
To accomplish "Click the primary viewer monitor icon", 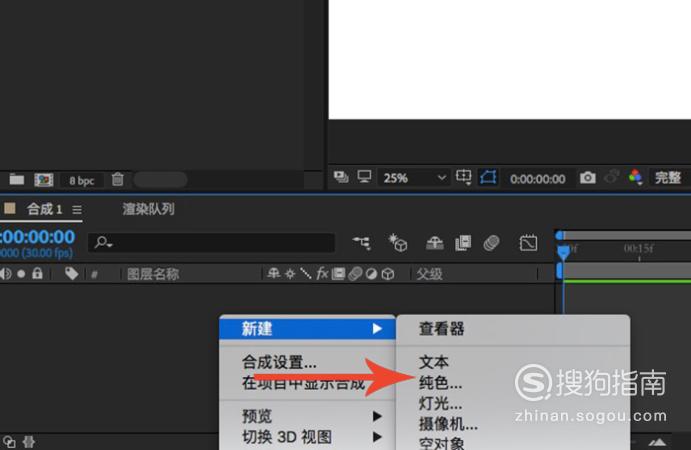I will tap(364, 177).
